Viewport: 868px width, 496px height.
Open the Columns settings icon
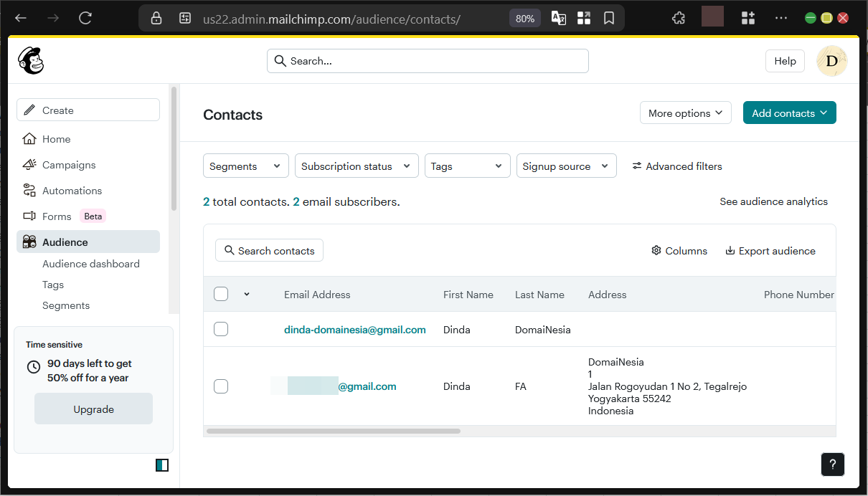click(x=656, y=250)
